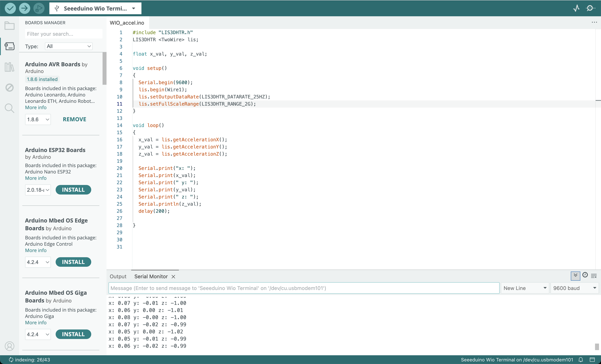
Task: Open the Library Manager sidebar icon
Action: pyautogui.click(x=10, y=67)
